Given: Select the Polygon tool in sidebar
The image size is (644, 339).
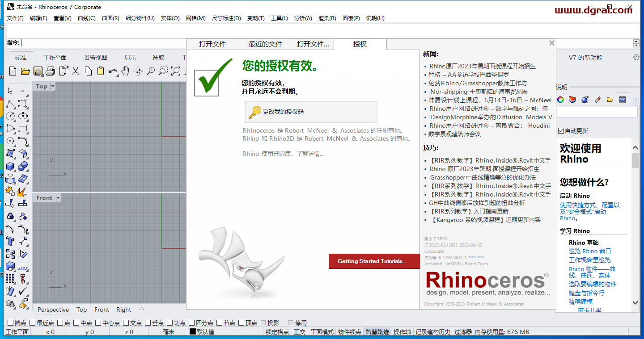Looking at the screenshot, I should pos(10,141).
